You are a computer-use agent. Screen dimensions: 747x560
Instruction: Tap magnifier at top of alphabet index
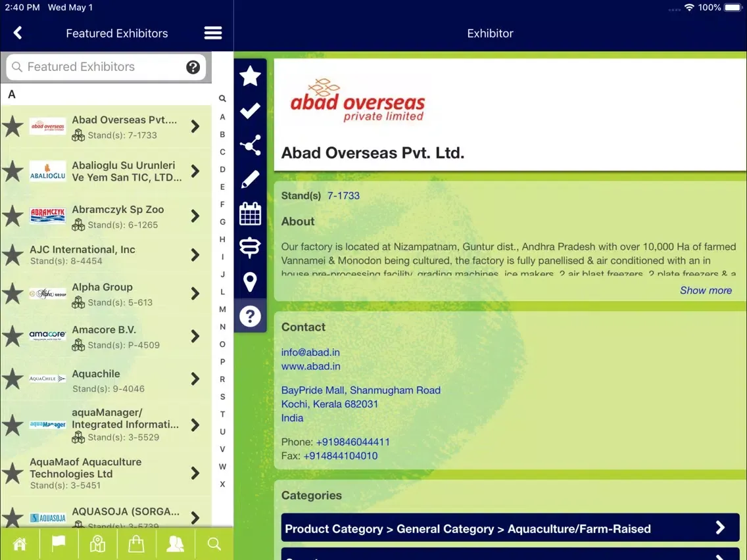point(222,99)
